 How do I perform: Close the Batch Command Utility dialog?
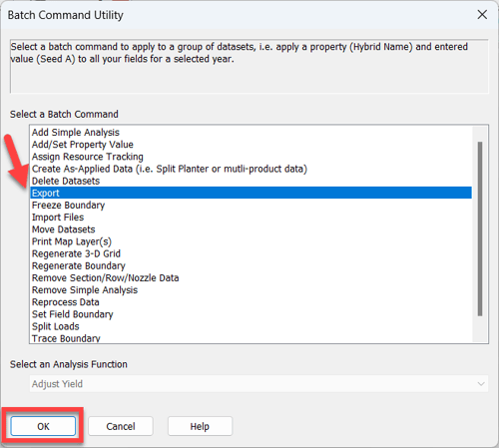[482, 15]
